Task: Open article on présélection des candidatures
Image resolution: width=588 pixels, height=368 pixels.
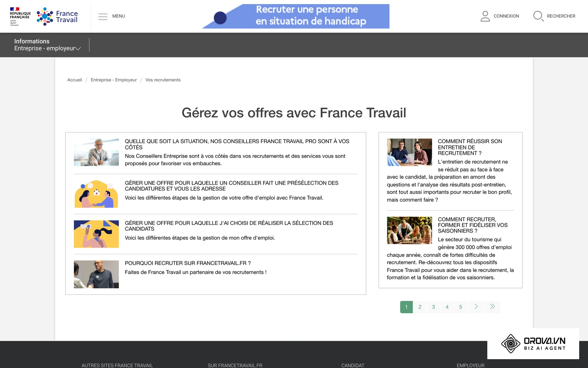Action: tap(232, 186)
